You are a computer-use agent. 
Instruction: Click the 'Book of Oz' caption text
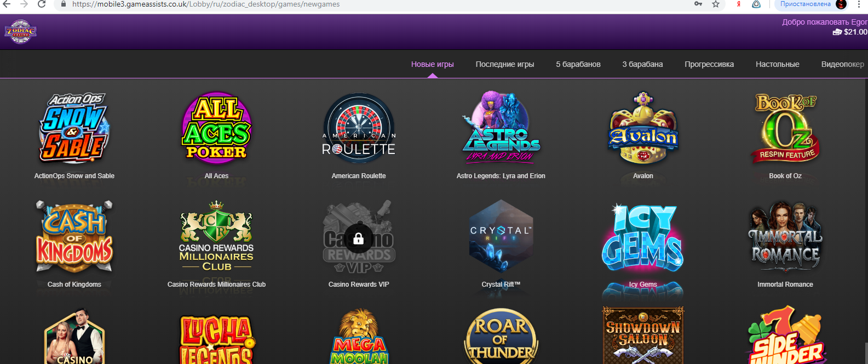click(785, 176)
